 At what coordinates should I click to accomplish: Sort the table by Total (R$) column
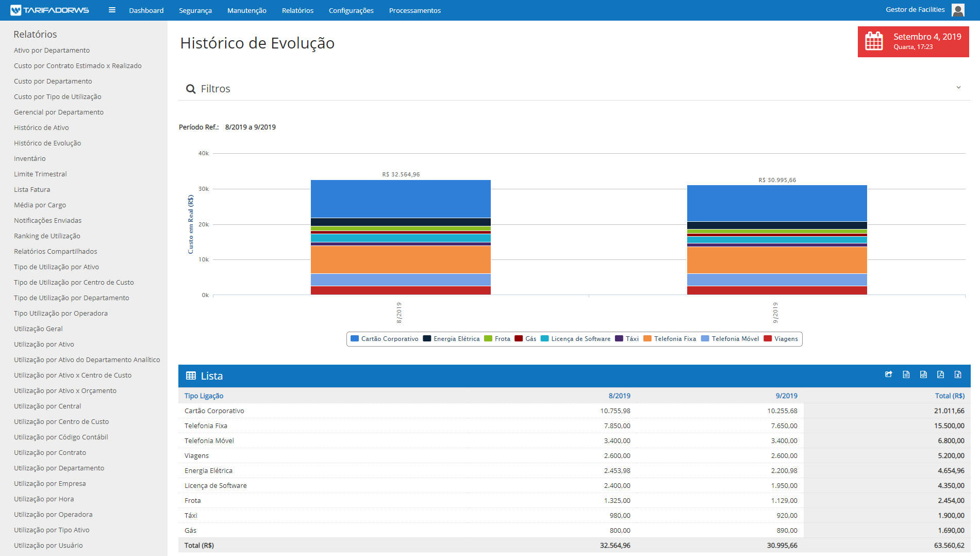pos(949,396)
